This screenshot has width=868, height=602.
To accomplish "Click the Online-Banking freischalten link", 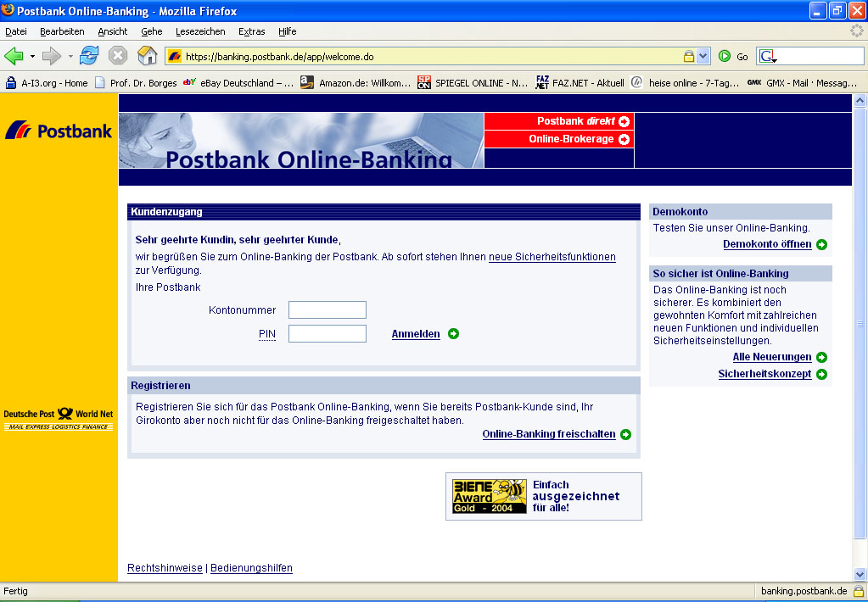I will coord(549,434).
